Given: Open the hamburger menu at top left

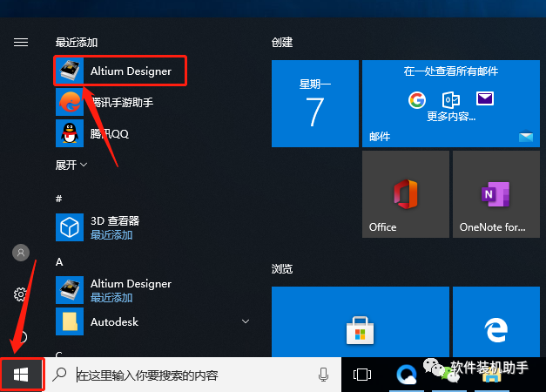Looking at the screenshot, I should [x=21, y=43].
